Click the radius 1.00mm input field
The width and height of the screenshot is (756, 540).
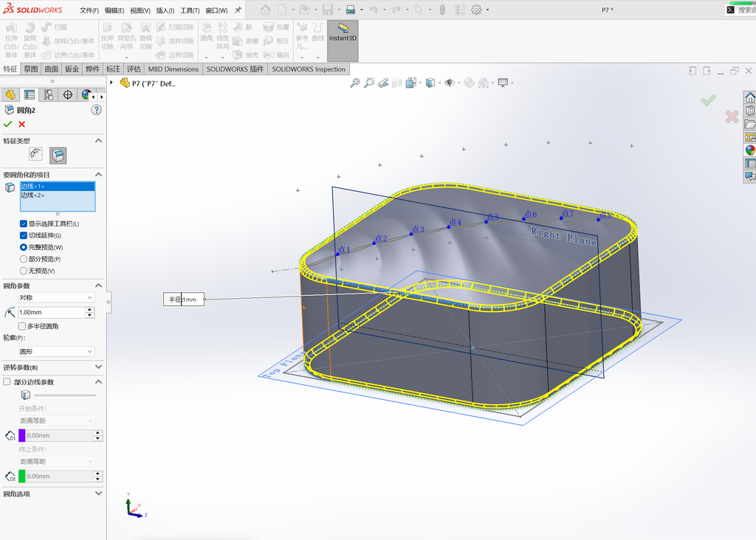[x=52, y=313]
